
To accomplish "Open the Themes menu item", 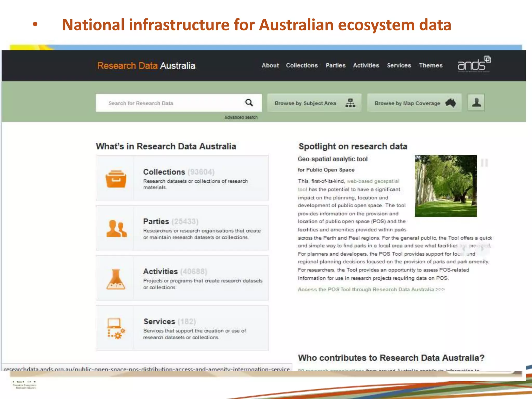I will (431, 65).
